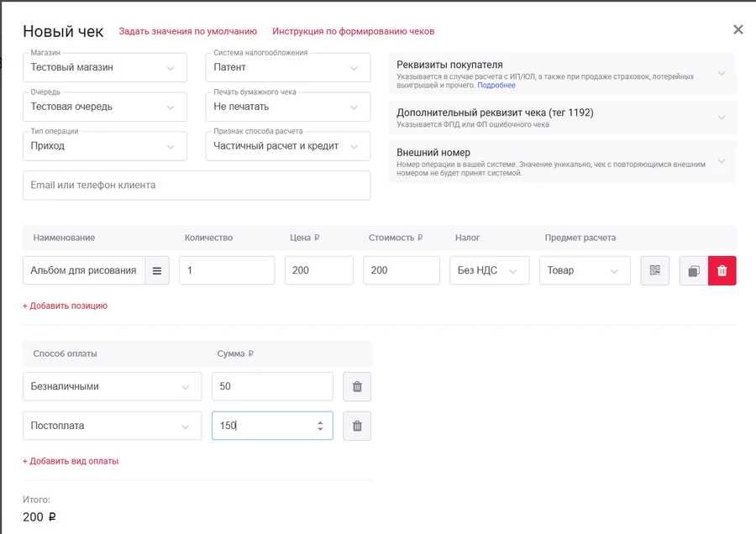Screen dimensions: 756x534
Task: Click the hamburger menu icon beside item name
Action: point(157,270)
